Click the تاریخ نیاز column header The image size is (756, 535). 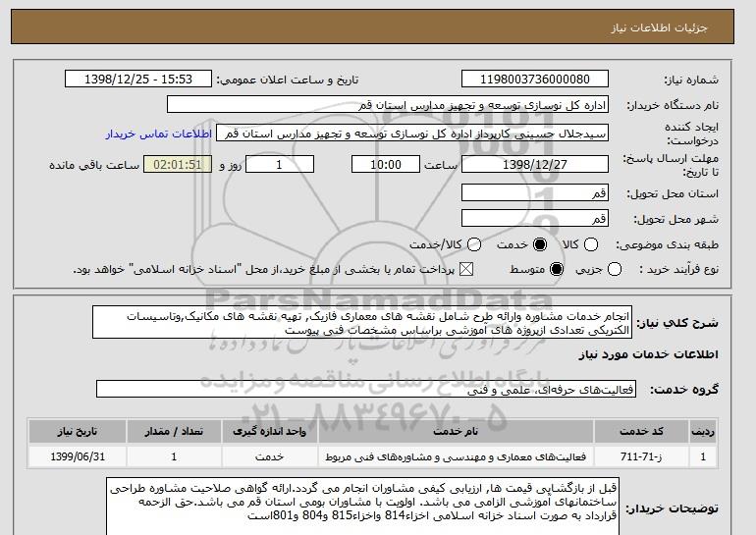click(78, 431)
